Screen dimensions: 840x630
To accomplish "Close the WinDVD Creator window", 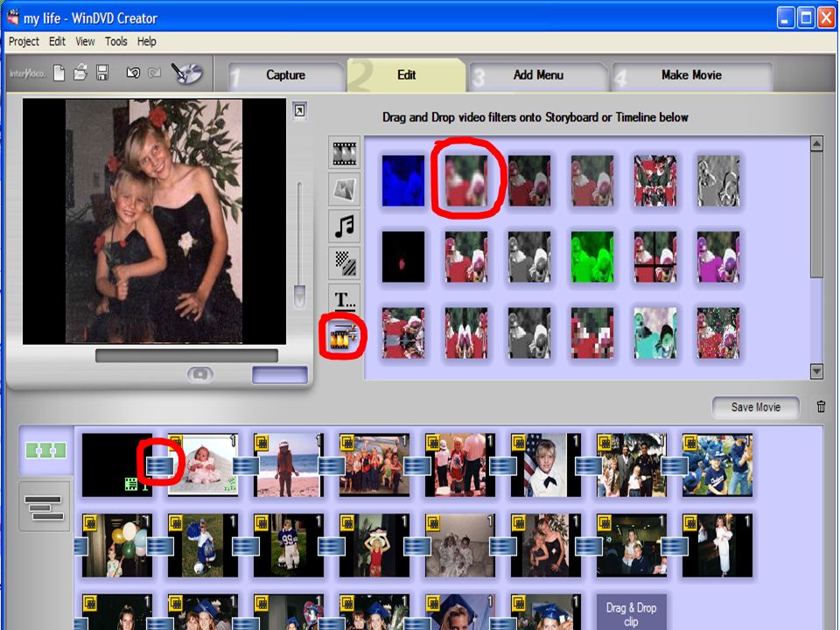I will click(x=825, y=17).
